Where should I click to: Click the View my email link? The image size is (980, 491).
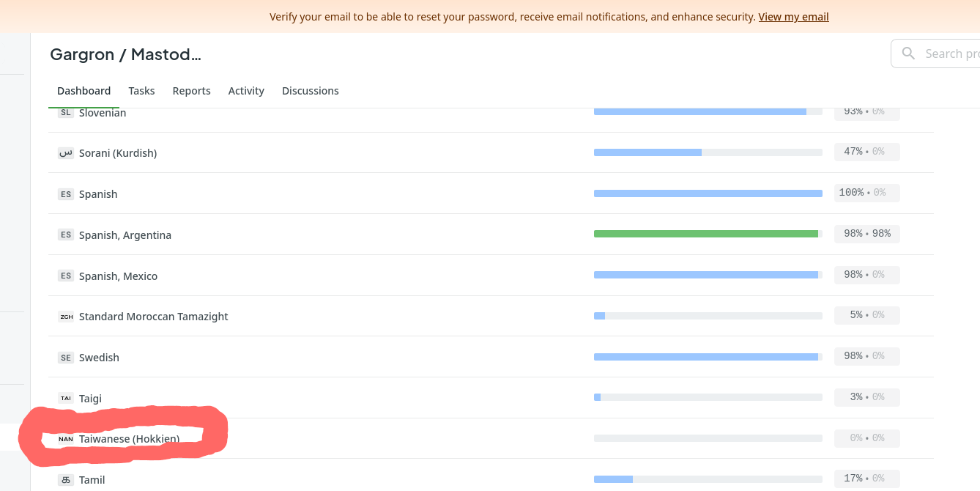coord(793,17)
